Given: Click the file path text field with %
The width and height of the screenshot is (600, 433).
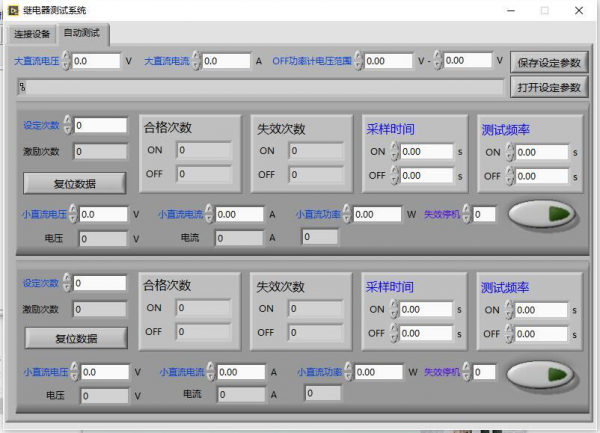Looking at the screenshot, I should click(x=258, y=87).
